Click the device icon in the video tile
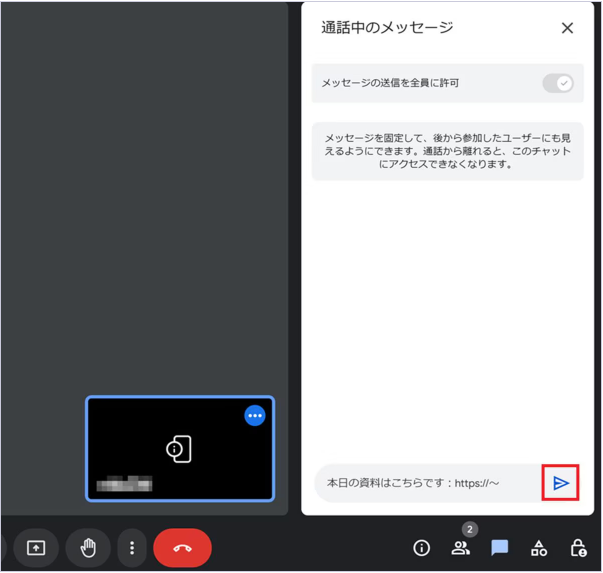 click(x=179, y=450)
